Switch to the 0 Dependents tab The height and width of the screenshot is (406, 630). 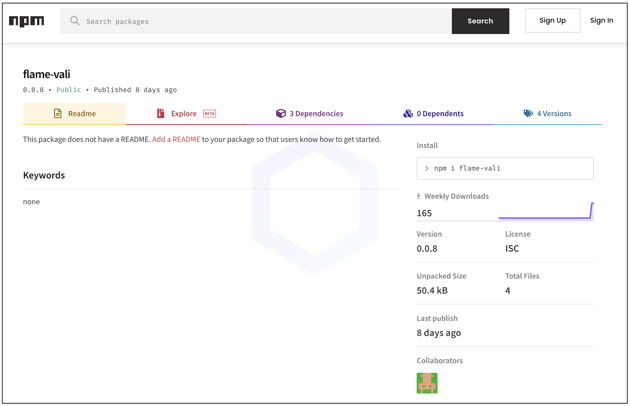(x=434, y=114)
